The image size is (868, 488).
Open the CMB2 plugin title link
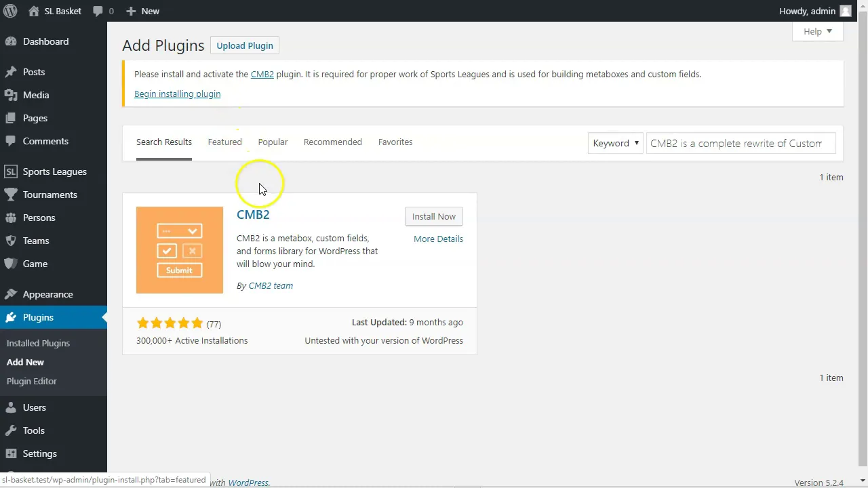(x=253, y=214)
